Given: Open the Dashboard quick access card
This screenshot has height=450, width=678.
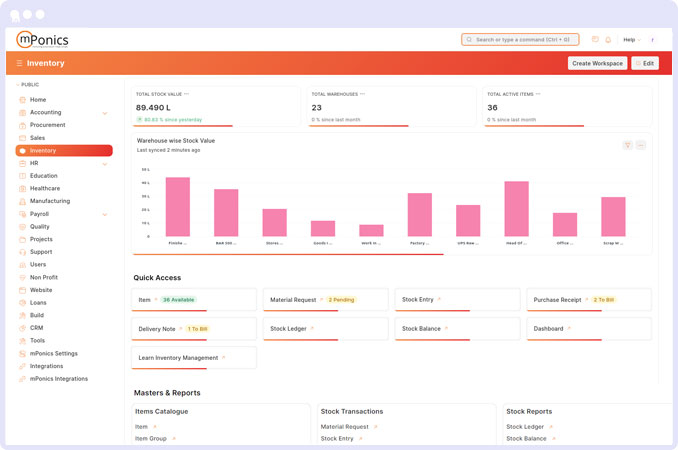Looking at the screenshot, I should click(x=589, y=329).
